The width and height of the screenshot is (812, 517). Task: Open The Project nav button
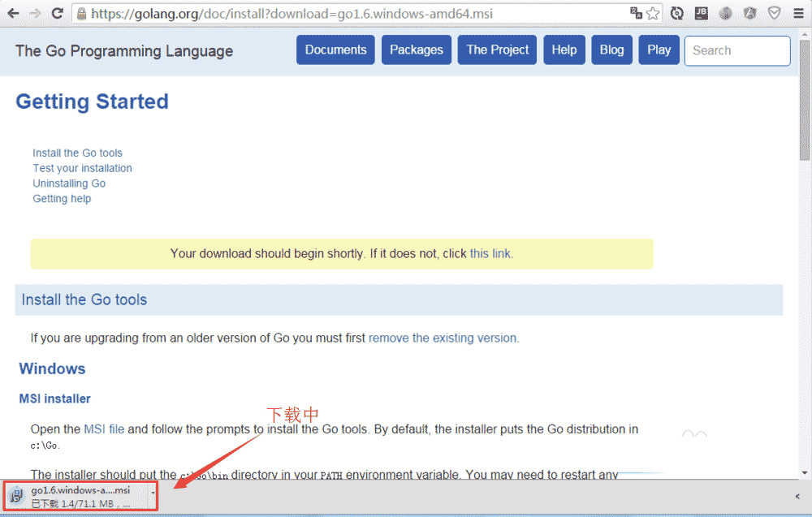click(x=497, y=50)
